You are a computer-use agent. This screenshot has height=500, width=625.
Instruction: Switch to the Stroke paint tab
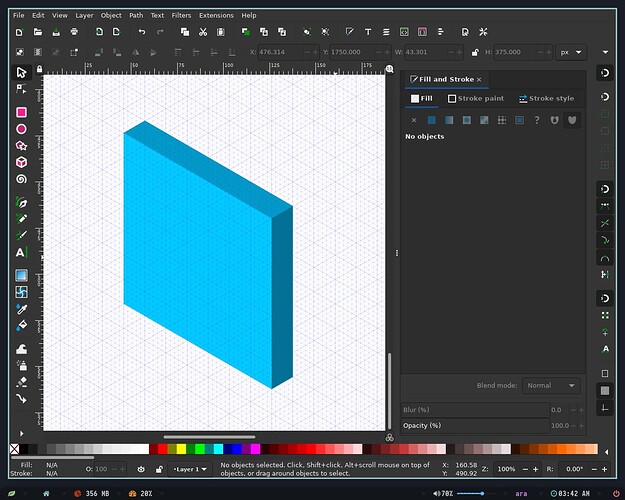point(476,98)
